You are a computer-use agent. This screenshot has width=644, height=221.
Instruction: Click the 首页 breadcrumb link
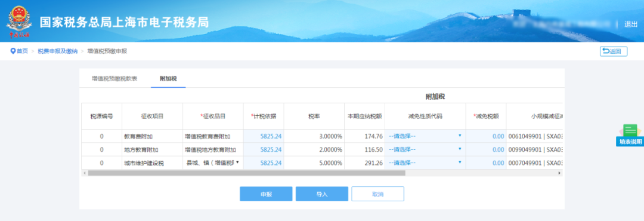pyautogui.click(x=22, y=51)
